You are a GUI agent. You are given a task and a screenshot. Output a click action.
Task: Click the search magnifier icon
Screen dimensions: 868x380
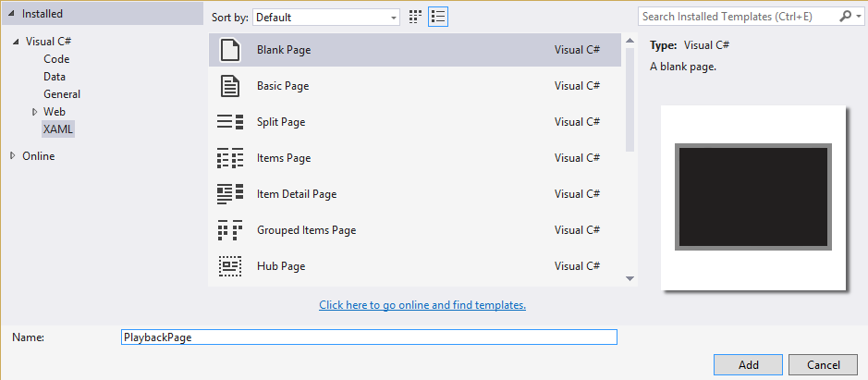pyautogui.click(x=845, y=17)
